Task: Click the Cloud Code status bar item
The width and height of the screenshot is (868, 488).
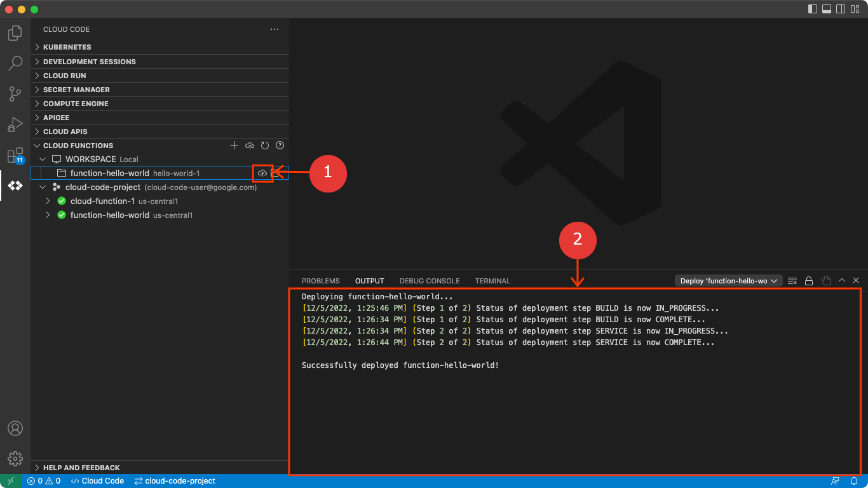Action: tap(97, 481)
